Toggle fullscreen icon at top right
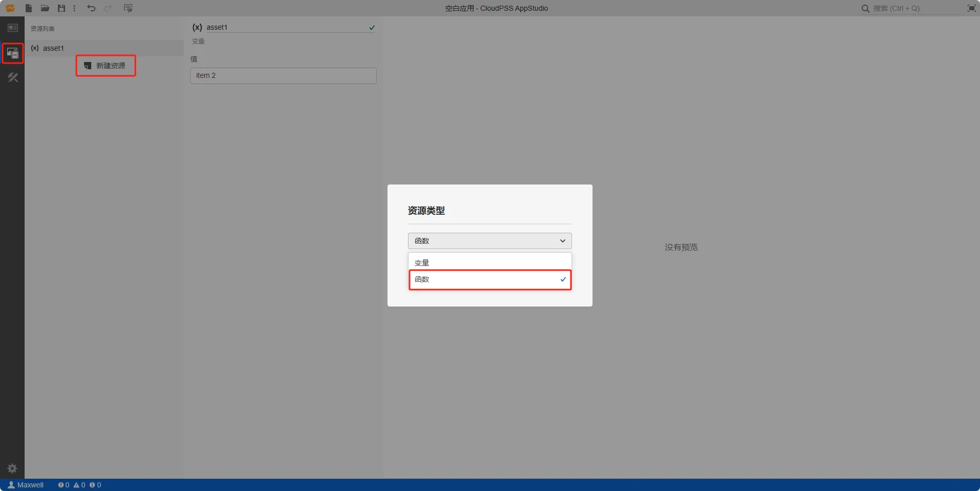 pyautogui.click(x=971, y=8)
